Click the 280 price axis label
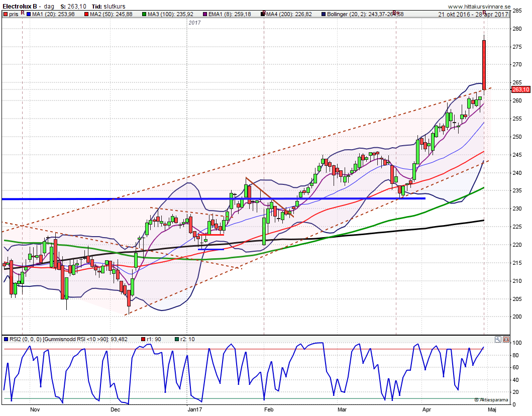 tap(517, 29)
